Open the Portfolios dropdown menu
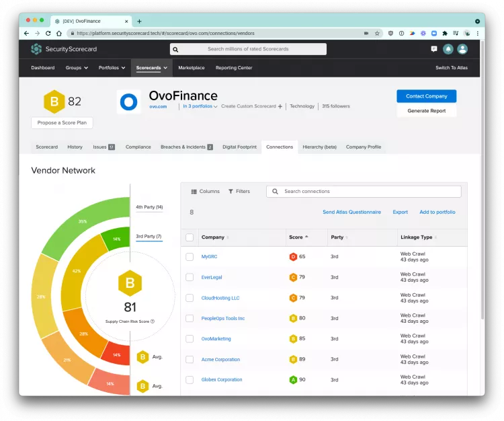This screenshot has height=421, width=504. [x=110, y=68]
